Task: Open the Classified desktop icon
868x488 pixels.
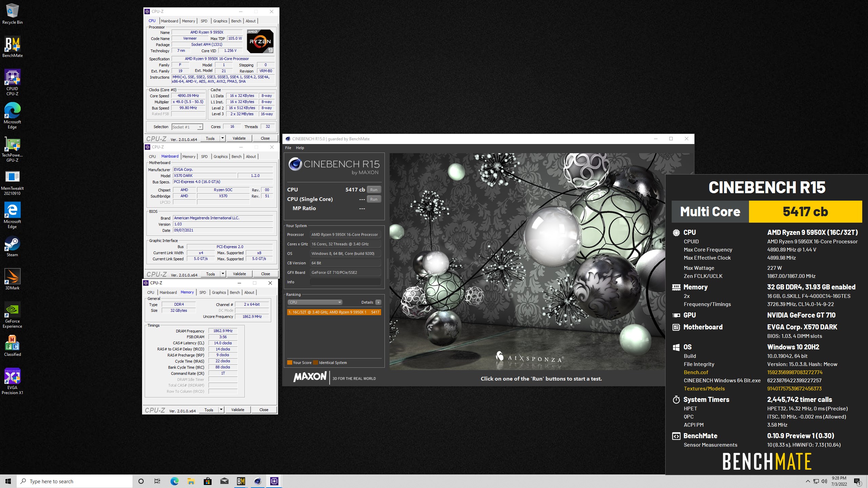Action: pyautogui.click(x=12, y=346)
